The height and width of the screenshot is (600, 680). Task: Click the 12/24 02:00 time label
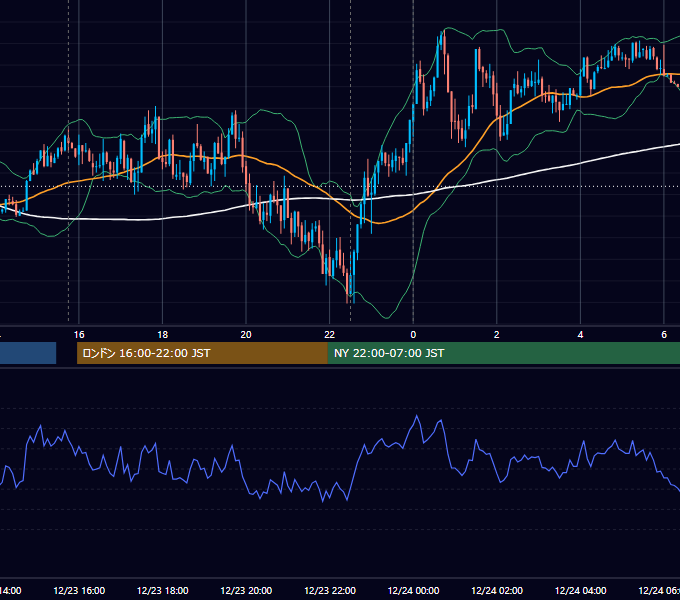pos(497,590)
